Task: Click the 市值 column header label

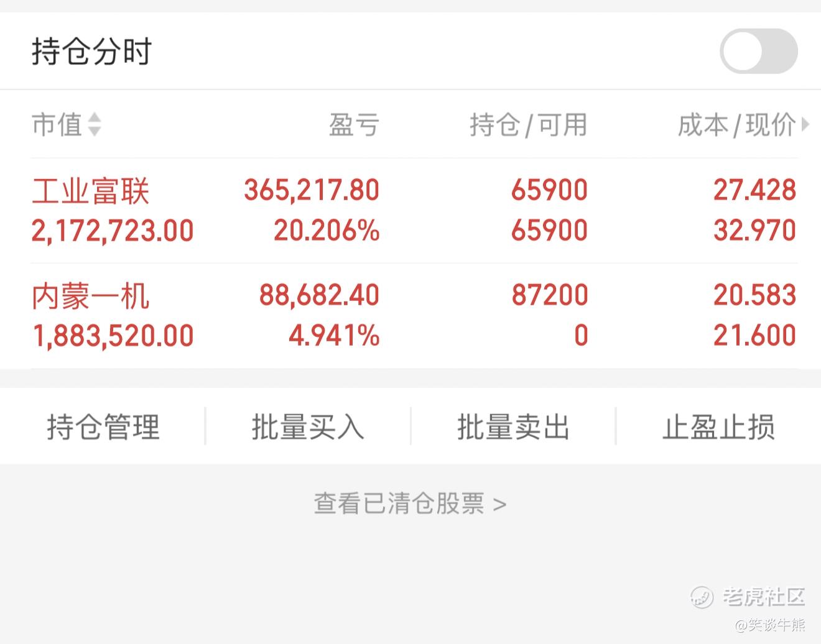Action: [57, 124]
